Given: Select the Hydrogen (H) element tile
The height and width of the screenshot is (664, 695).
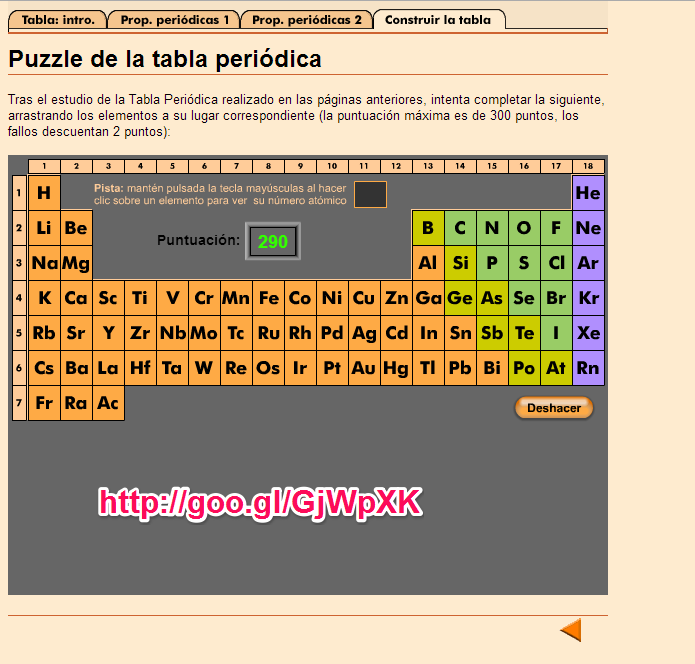Looking at the screenshot, I should [x=44, y=193].
